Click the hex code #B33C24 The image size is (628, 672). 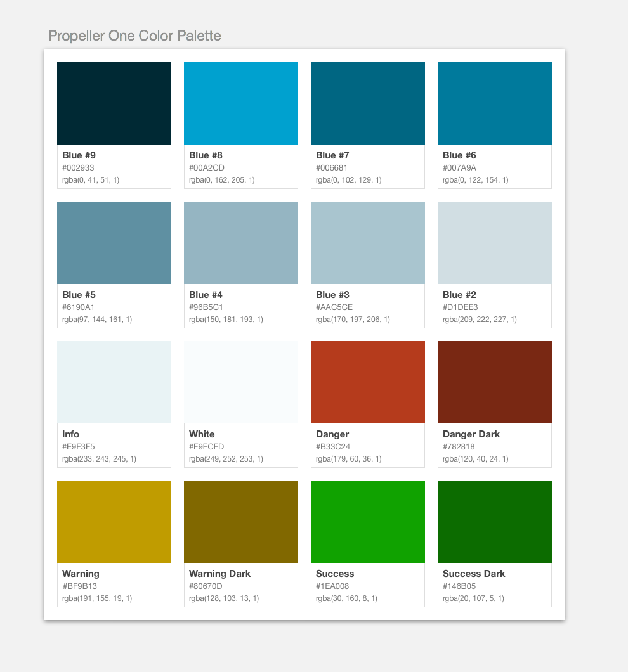click(333, 446)
